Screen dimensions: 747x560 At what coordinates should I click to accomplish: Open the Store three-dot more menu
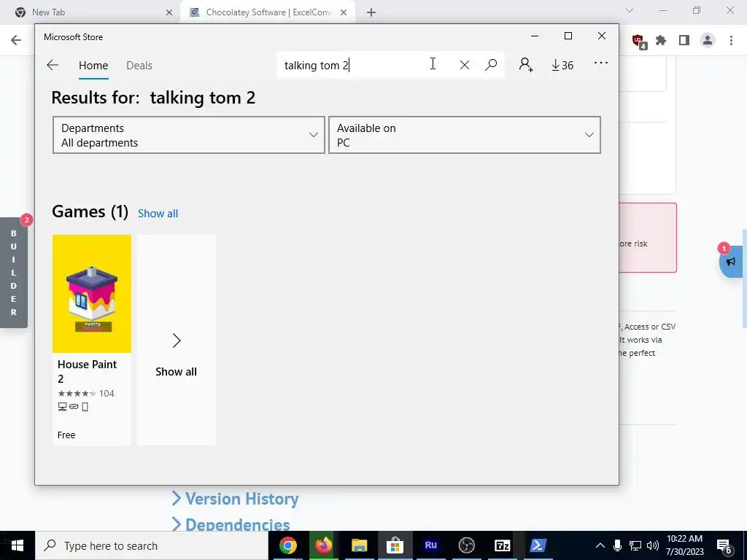(x=601, y=63)
